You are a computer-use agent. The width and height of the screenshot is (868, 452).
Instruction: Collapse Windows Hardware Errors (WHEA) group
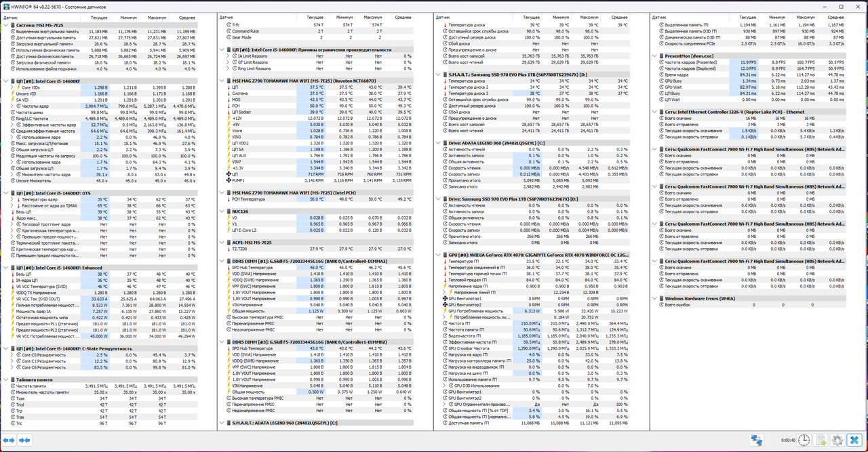click(655, 298)
